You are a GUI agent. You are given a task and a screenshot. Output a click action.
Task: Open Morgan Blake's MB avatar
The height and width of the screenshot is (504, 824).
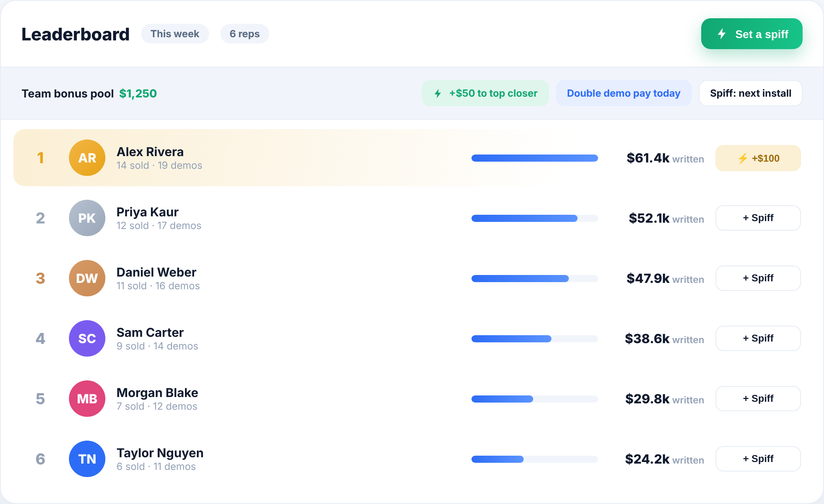coord(87,399)
